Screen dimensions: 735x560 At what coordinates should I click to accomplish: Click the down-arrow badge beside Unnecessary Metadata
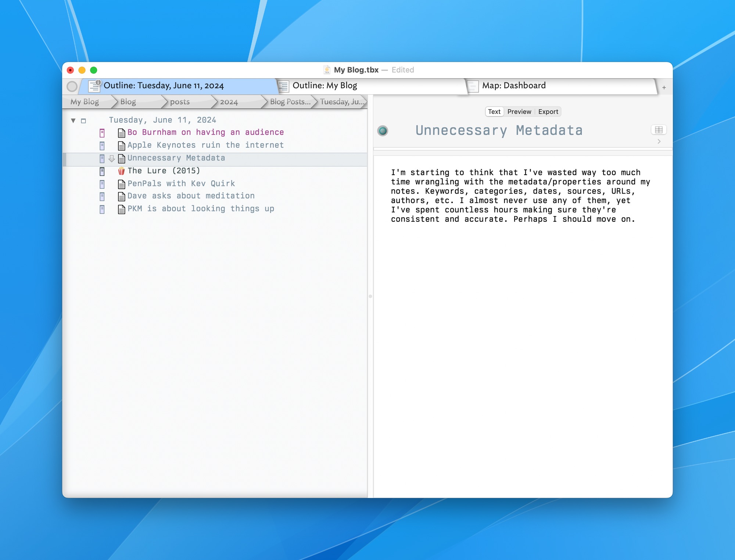[x=112, y=159]
